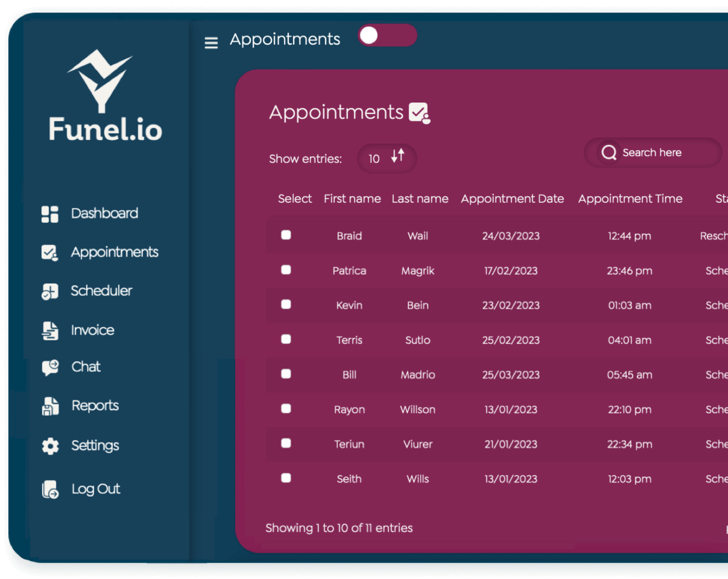Click the Settings gear icon
Viewport: 728px width, 579px height.
pyautogui.click(x=50, y=445)
